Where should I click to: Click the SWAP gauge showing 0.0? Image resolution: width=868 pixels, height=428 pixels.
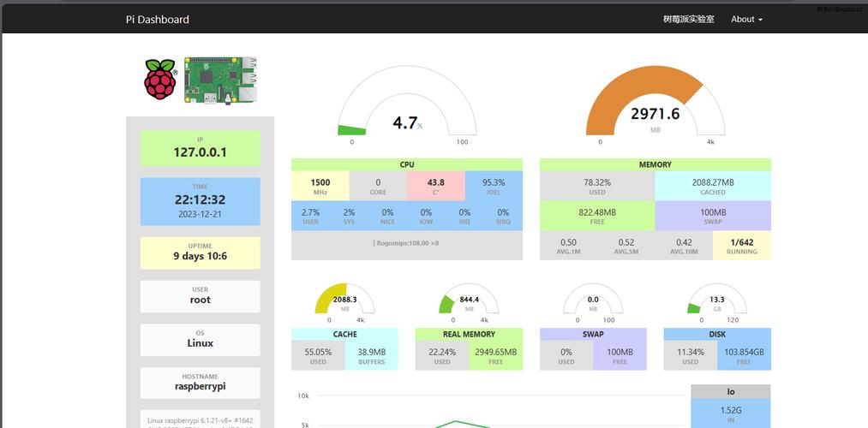coord(593,302)
